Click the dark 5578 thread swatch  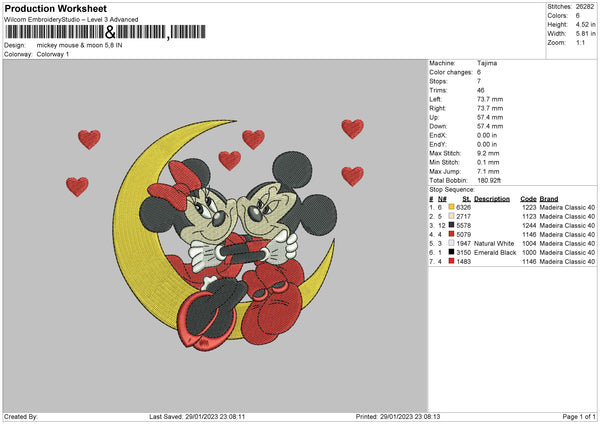pos(452,225)
